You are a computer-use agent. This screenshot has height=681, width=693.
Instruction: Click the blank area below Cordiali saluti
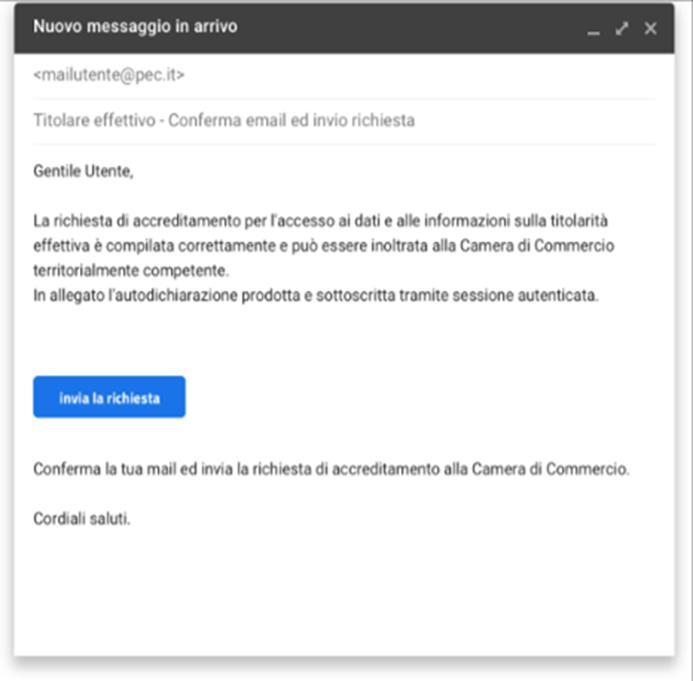(344, 592)
